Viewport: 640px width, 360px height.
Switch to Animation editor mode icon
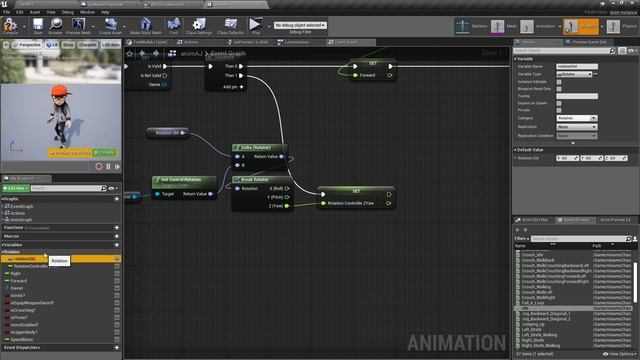coord(527,27)
